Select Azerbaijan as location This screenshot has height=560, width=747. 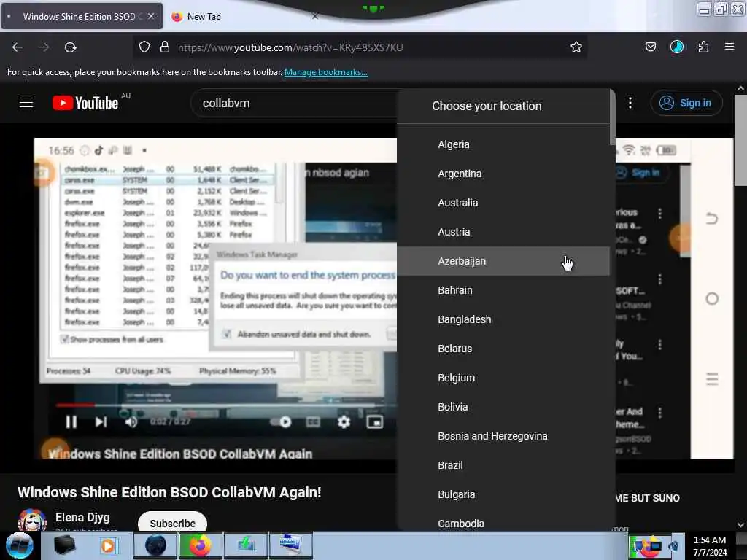[503, 261]
